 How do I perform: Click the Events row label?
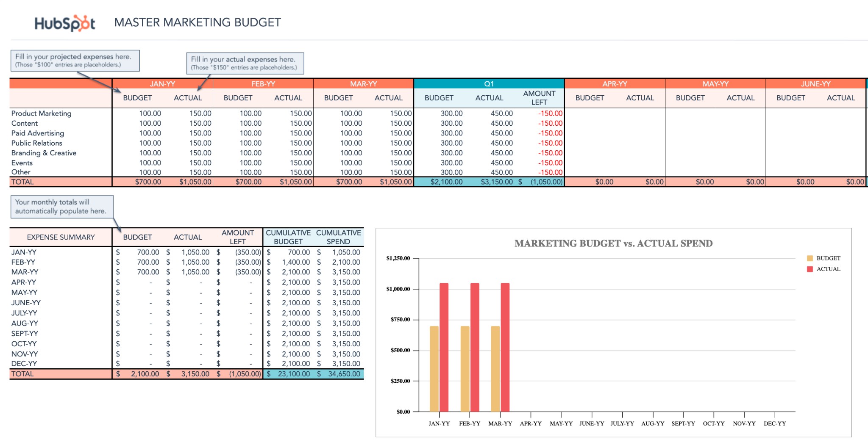22,163
